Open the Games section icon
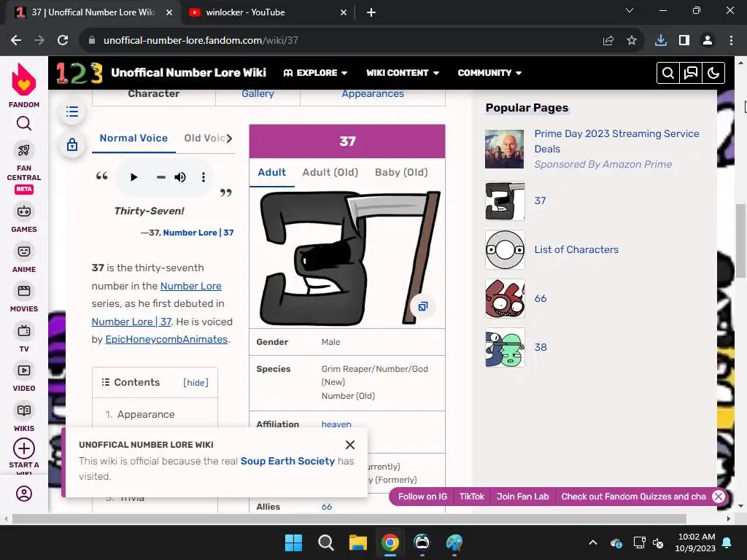This screenshot has width=747, height=560. click(24, 211)
